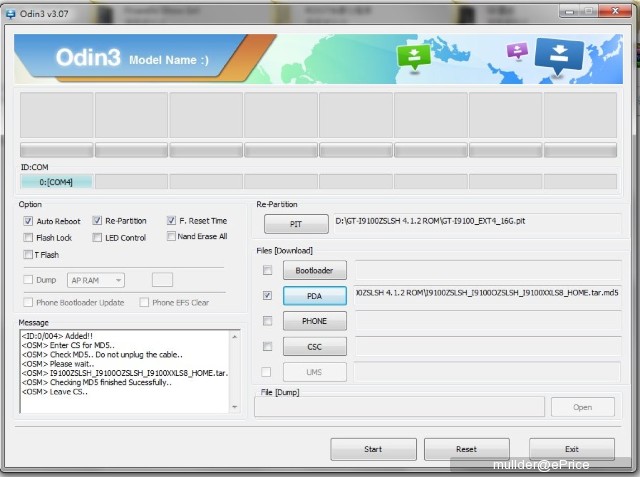The height and width of the screenshot is (477, 640).
Task: Enable the T Flash checkbox
Action: (x=28, y=255)
